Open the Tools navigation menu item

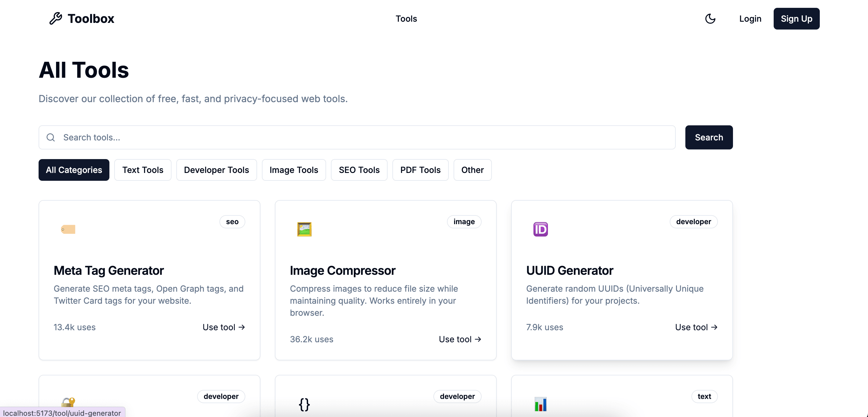(406, 19)
